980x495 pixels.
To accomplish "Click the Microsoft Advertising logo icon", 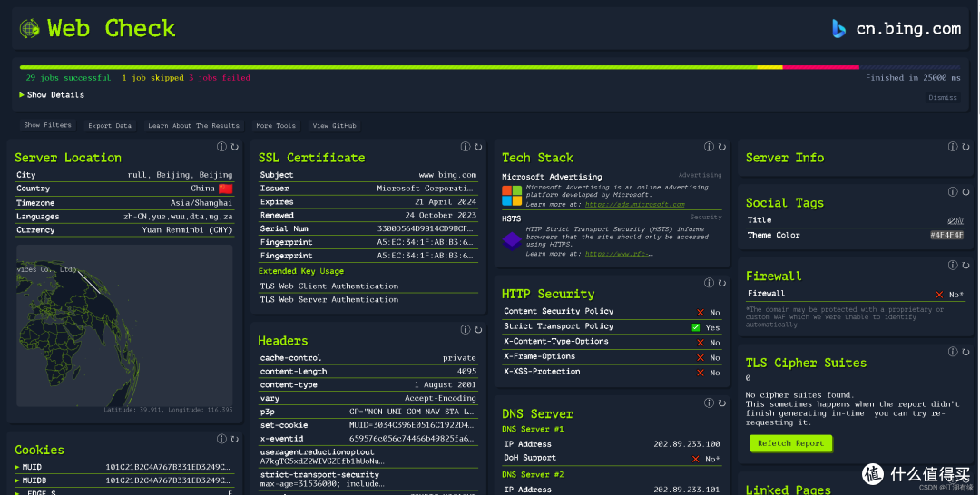I will 511,196.
